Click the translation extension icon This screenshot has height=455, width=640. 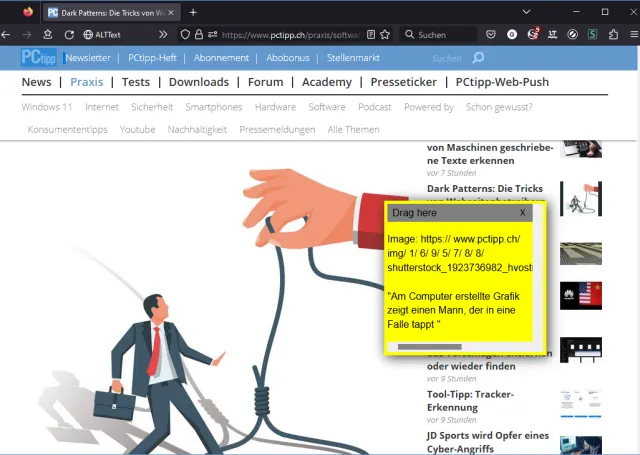(552, 35)
